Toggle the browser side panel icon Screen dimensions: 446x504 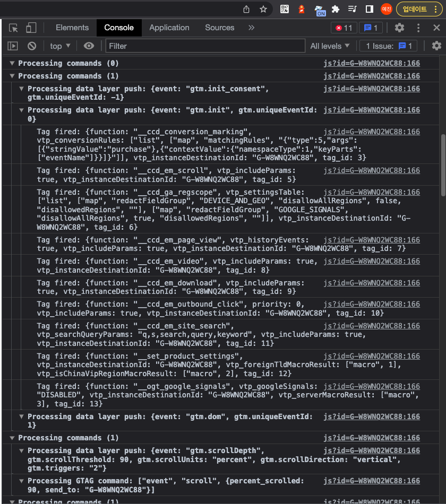click(370, 9)
